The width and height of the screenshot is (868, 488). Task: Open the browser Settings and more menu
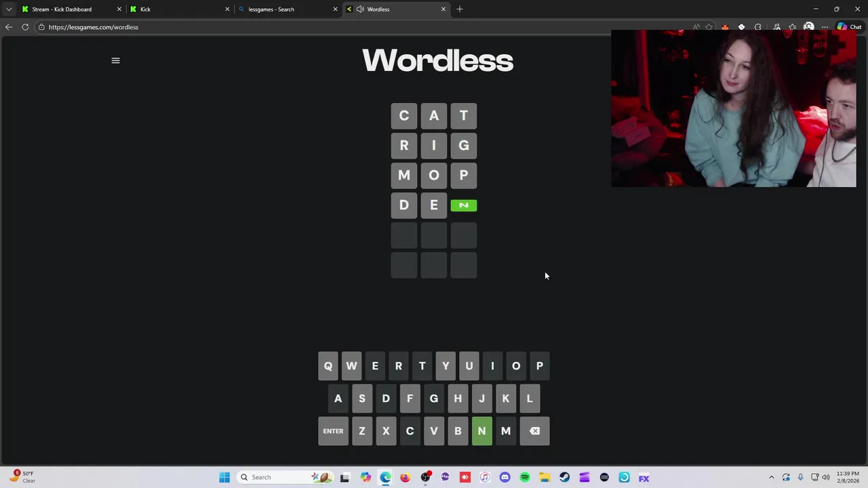[825, 27]
